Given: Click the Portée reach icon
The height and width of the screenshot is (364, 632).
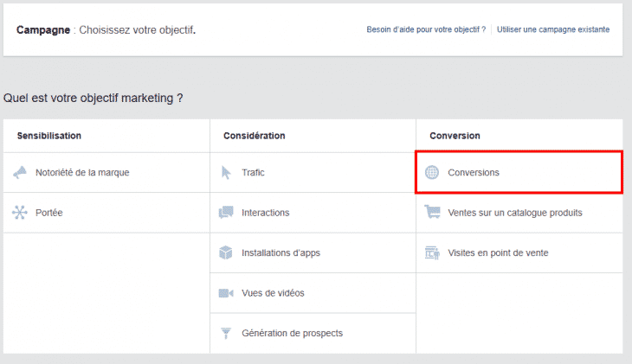Looking at the screenshot, I should 20,213.
